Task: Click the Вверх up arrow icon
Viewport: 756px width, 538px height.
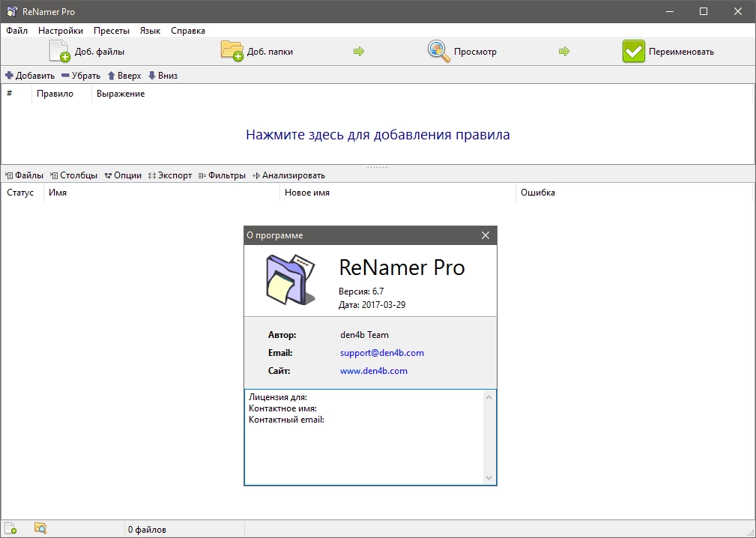Action: click(x=112, y=76)
